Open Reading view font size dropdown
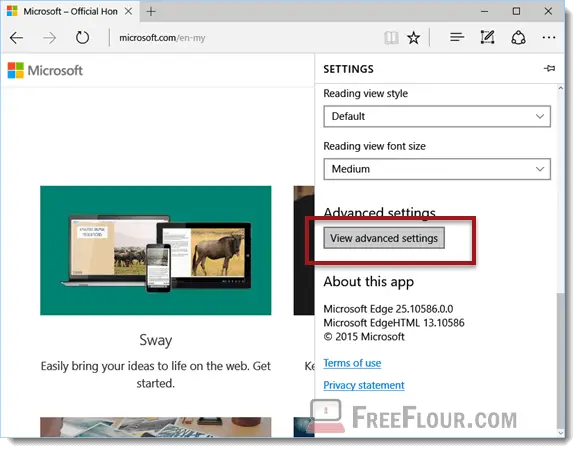Viewport: 580px width, 453px height. [437, 169]
